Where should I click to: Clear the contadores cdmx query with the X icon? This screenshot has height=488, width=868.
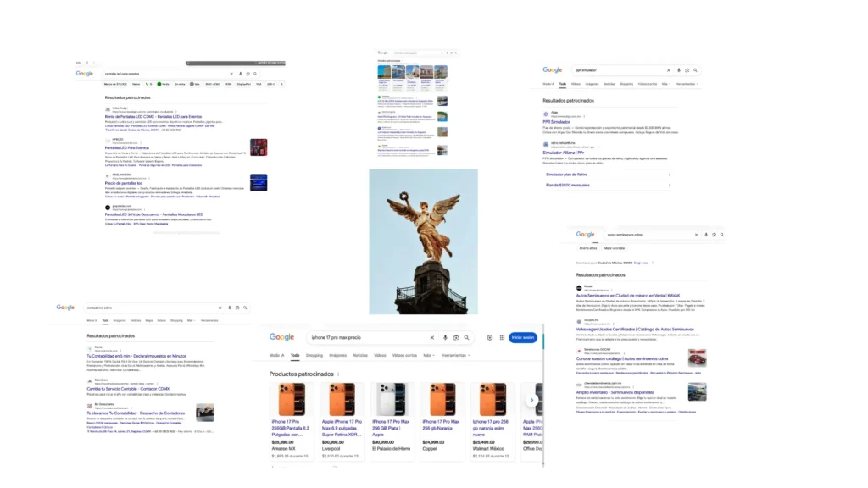(x=220, y=307)
